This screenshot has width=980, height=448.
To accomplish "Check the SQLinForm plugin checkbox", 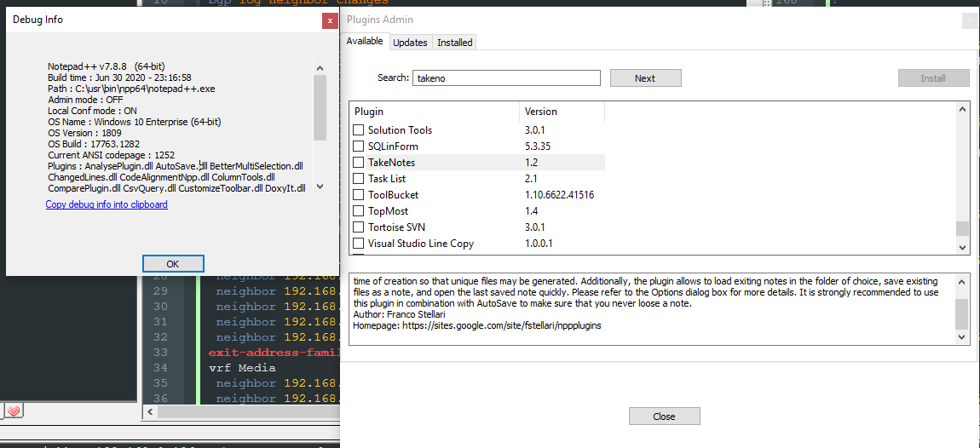I will 358,146.
